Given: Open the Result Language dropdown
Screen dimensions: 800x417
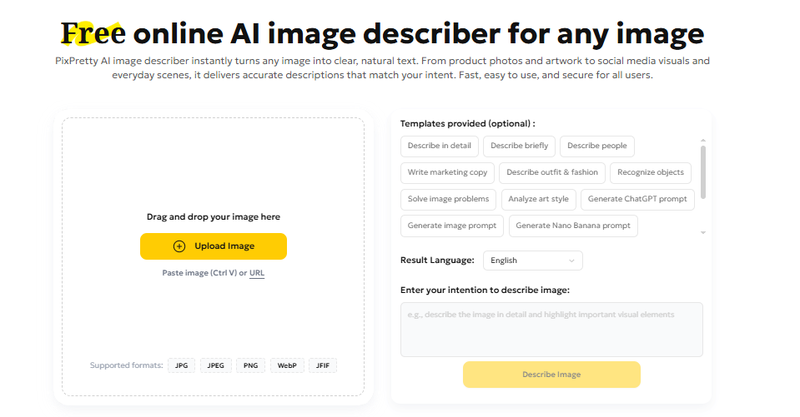Looking at the screenshot, I should coord(532,260).
